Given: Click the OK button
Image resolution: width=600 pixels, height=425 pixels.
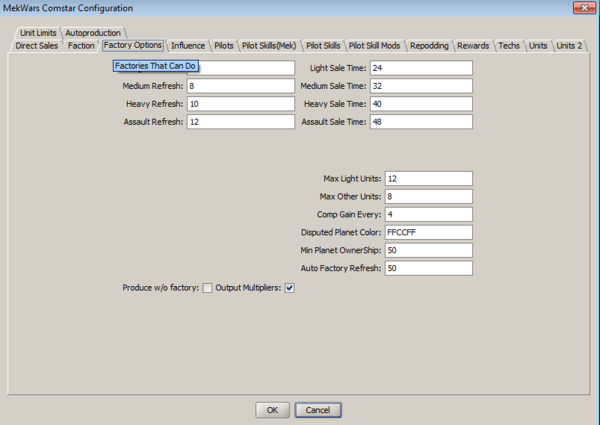Looking at the screenshot, I should pyautogui.click(x=272, y=410).
